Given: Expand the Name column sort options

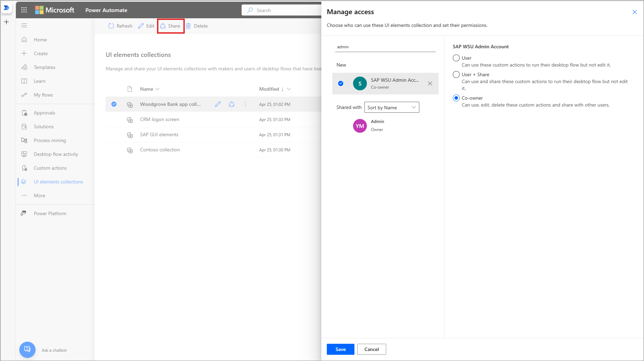Looking at the screenshot, I should tap(157, 89).
